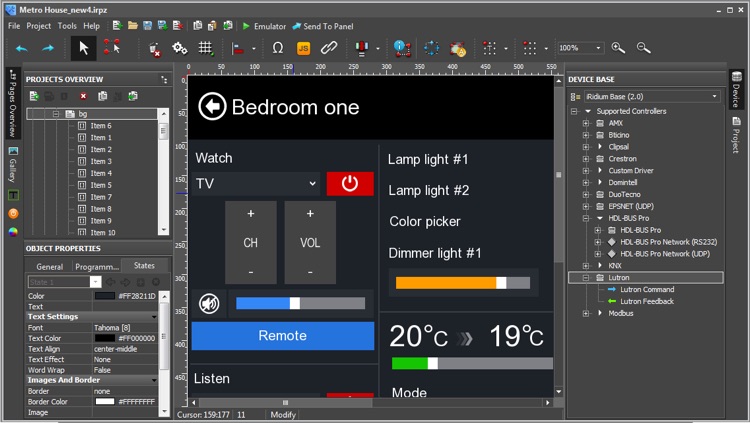This screenshot has width=750, height=423.
Task: Click Send To Panel button
Action: tap(322, 26)
